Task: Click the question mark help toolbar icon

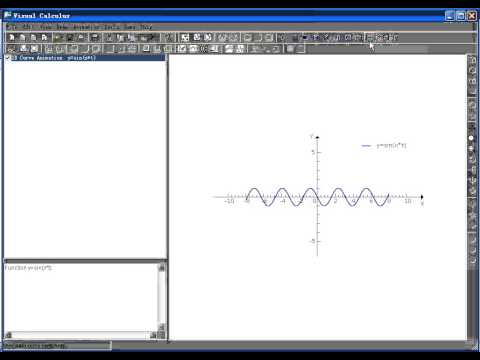Action: (169, 37)
